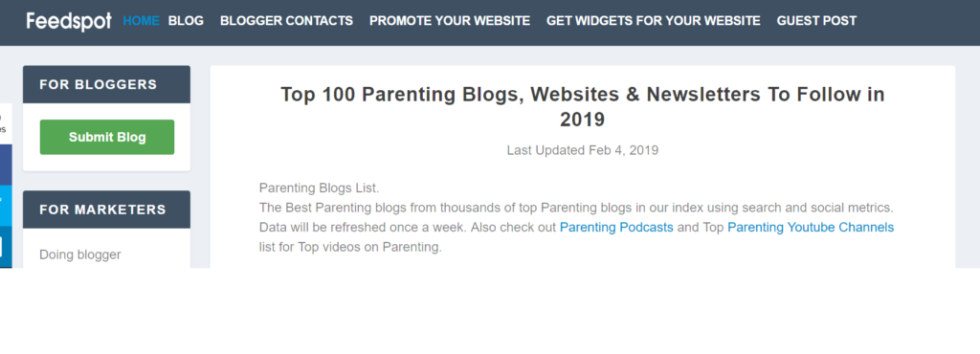Follow the Parenting Podcasts link
This screenshot has height=354, width=980.
point(616,228)
